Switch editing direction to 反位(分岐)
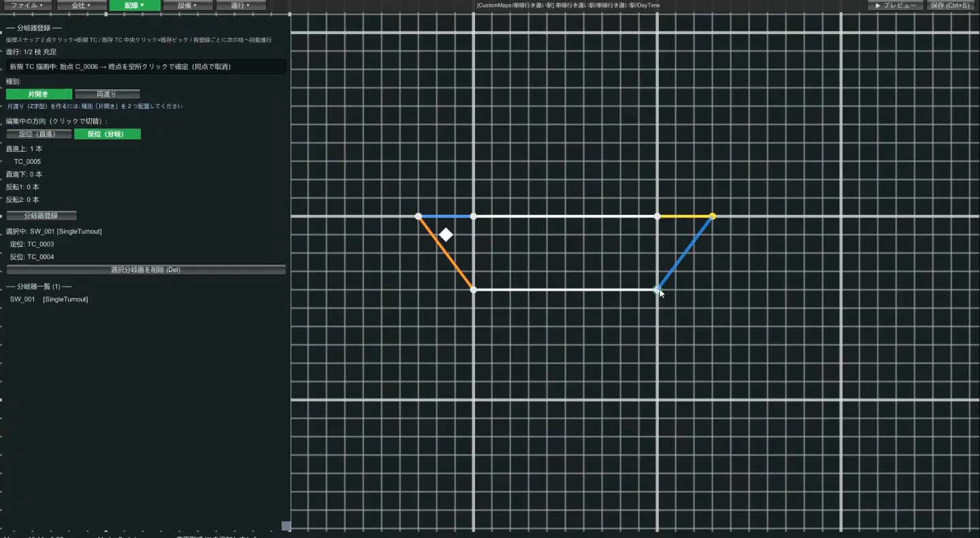 pos(108,134)
